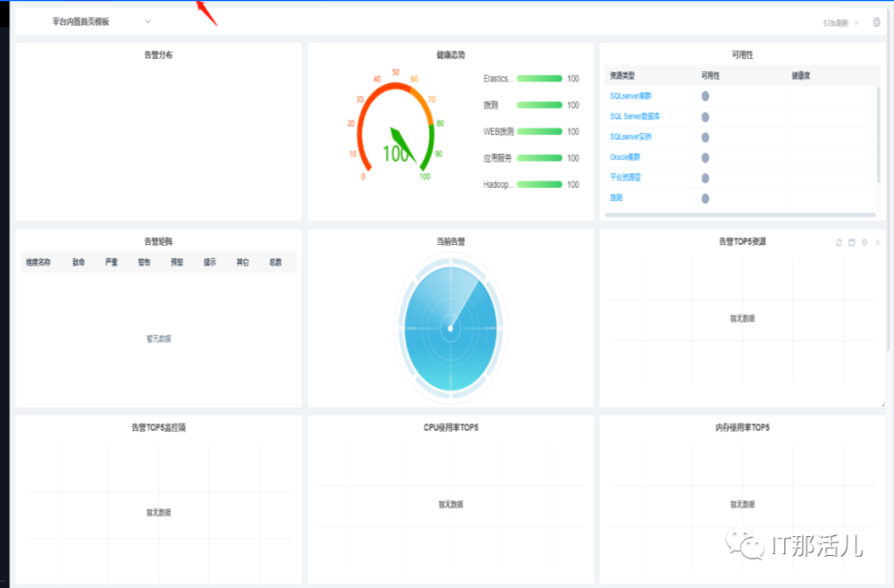The image size is (894, 588).
Task: Click the 严重 column in 告警矩阵
Action: click(111, 262)
